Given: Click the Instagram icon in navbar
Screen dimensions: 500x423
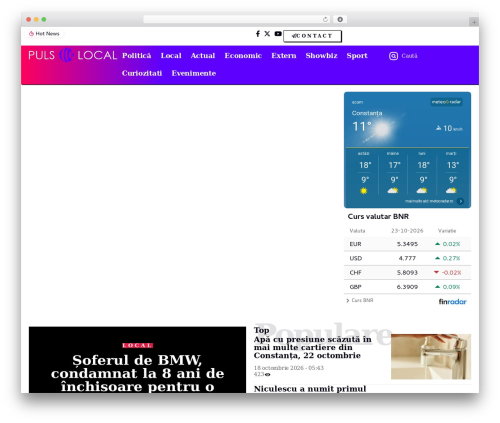Looking at the screenshot, I should tap(393, 56).
